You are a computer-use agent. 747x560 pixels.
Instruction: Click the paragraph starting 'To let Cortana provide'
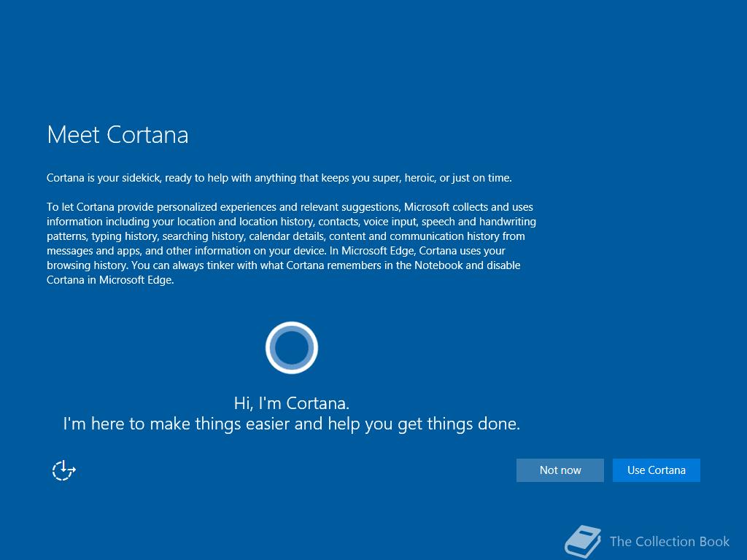coord(291,244)
